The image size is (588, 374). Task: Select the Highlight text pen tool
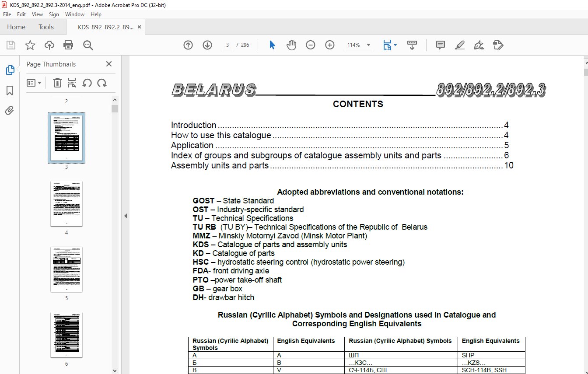[x=459, y=45]
